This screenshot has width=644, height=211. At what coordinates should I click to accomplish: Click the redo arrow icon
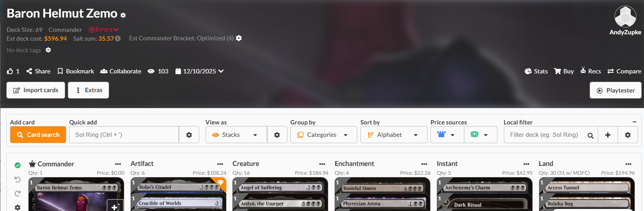click(x=18, y=193)
